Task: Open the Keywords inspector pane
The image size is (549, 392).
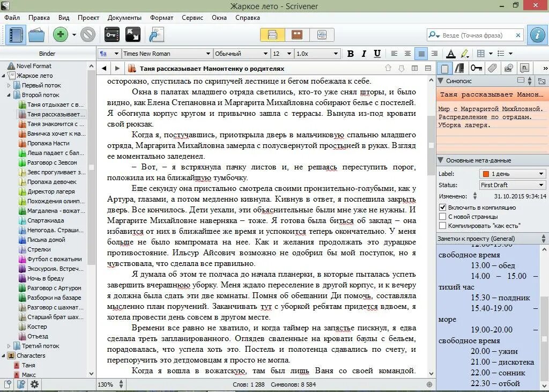Action: point(477,68)
